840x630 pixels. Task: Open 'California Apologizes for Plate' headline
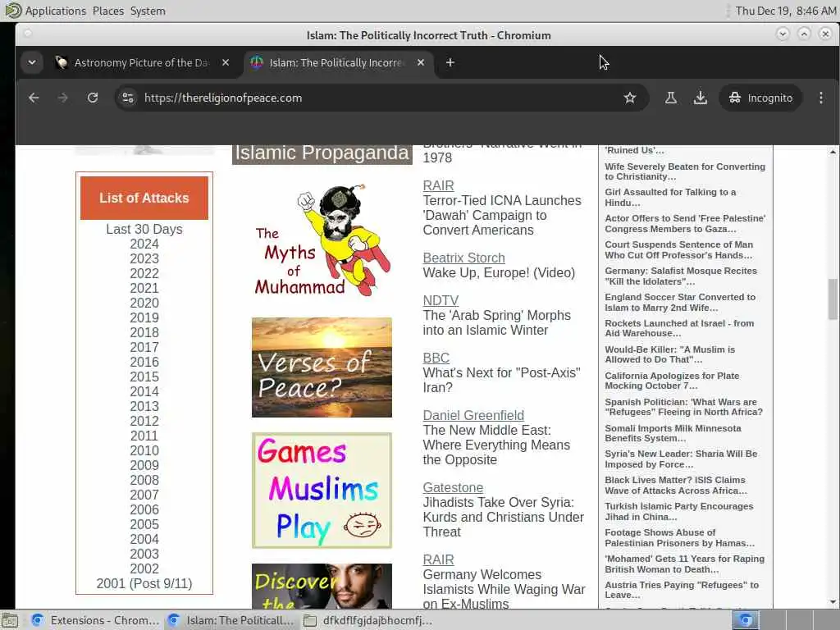point(672,381)
